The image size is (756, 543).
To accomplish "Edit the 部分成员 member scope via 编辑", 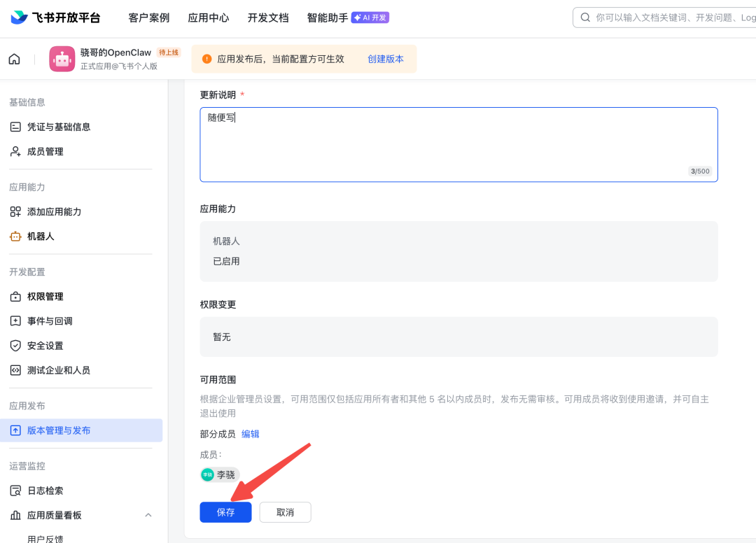I will [250, 433].
